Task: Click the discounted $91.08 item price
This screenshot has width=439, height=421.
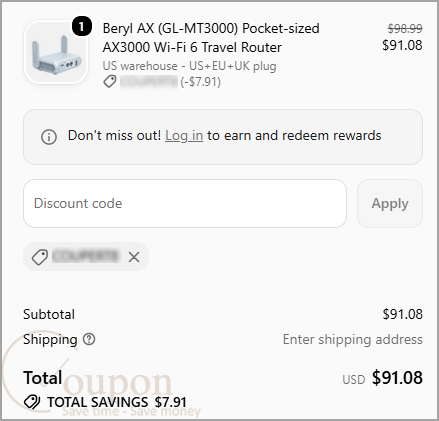Action: pos(402,45)
